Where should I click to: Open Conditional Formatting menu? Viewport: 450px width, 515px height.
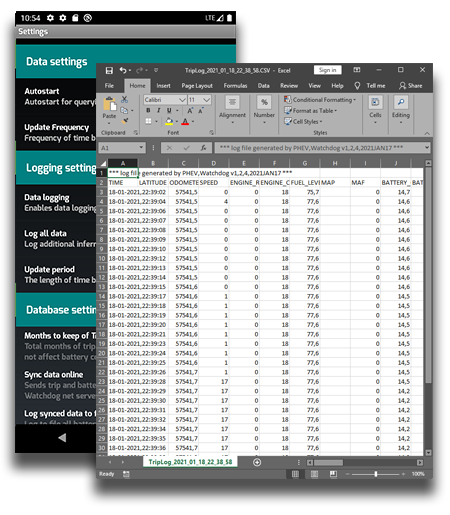click(x=320, y=100)
